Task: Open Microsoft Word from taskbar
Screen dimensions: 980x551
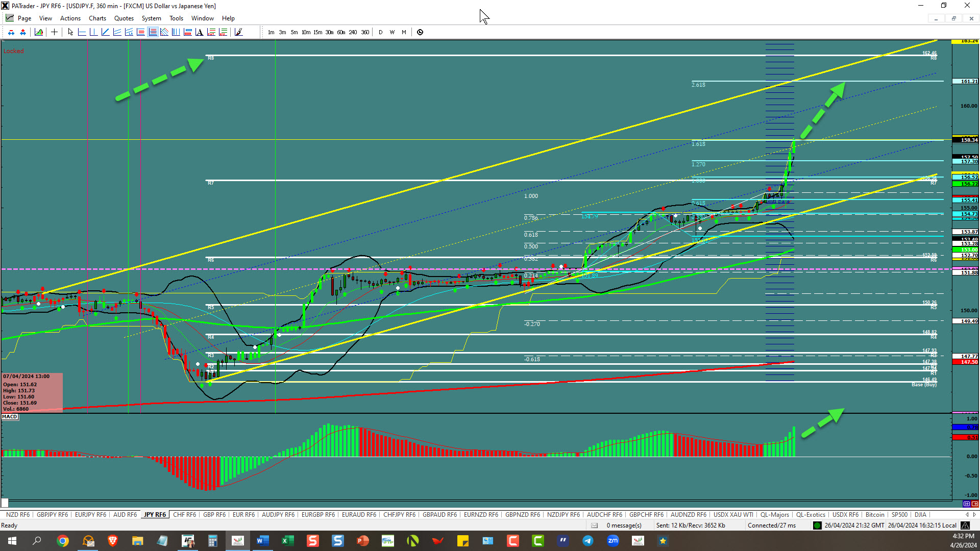Action: (263, 541)
